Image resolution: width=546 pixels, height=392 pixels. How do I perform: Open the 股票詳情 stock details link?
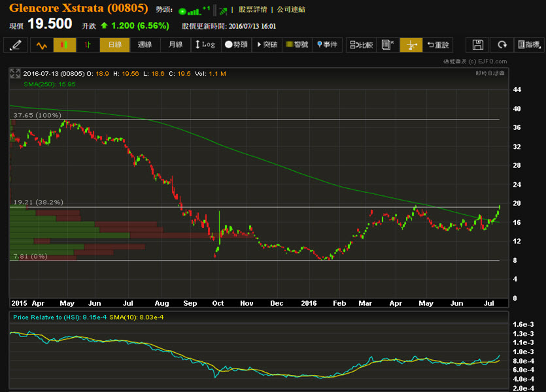(x=253, y=10)
